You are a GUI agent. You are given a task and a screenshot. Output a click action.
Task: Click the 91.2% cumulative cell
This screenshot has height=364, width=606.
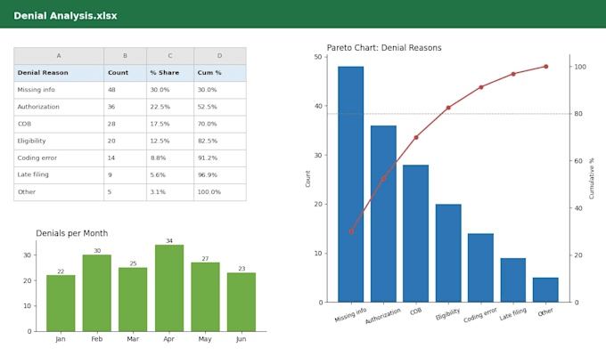click(220, 158)
